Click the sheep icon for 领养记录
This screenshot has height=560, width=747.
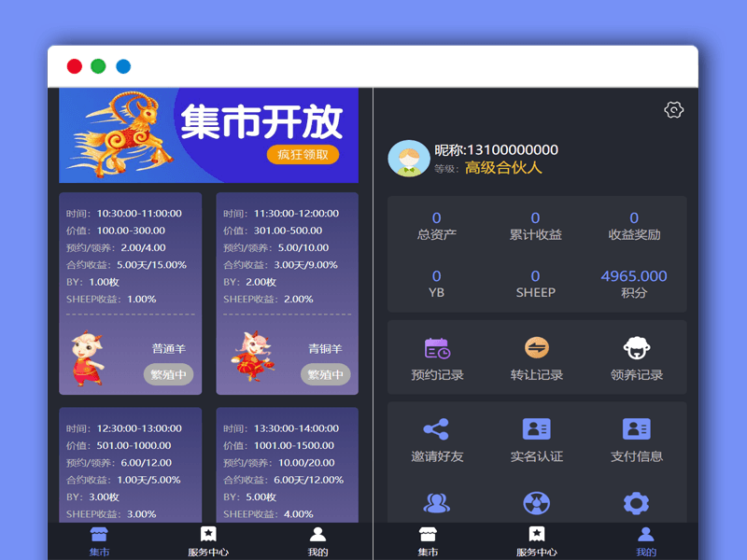pos(636,349)
